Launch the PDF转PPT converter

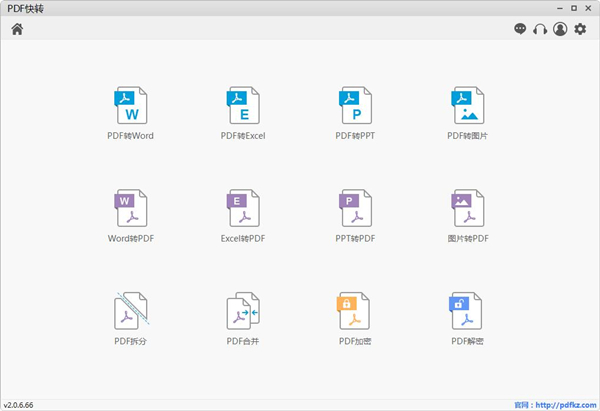pyautogui.click(x=354, y=106)
